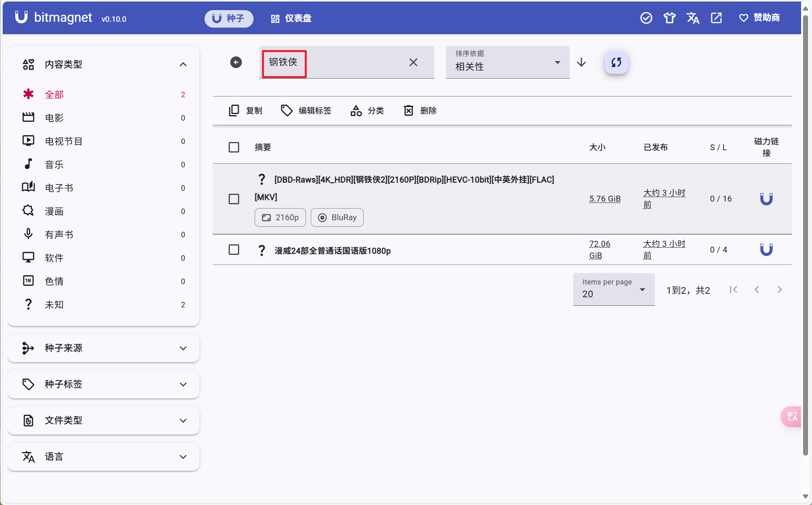Switch to the 仪表盘 tab
The height and width of the screenshot is (505, 812).
coord(290,18)
